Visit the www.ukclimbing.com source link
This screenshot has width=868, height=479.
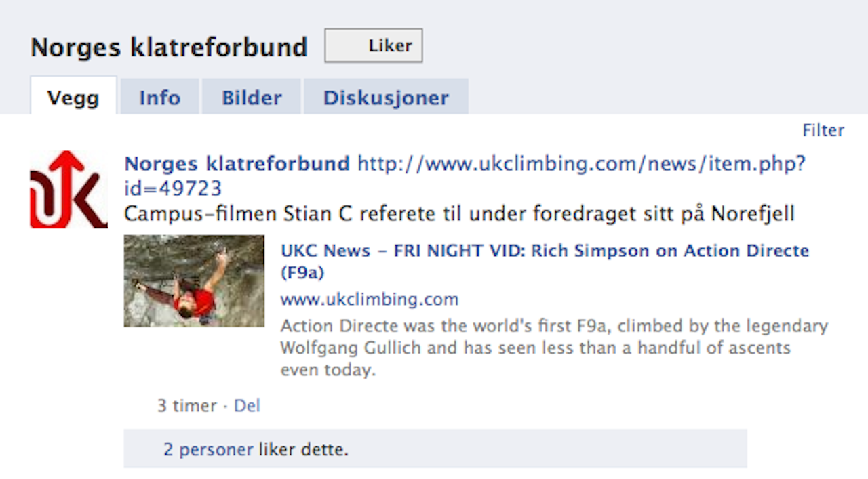[x=370, y=299]
